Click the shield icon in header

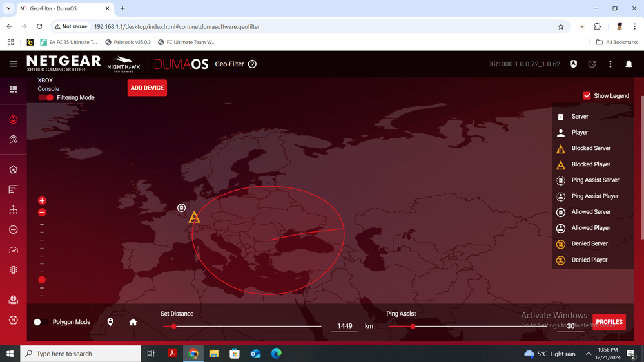click(573, 64)
